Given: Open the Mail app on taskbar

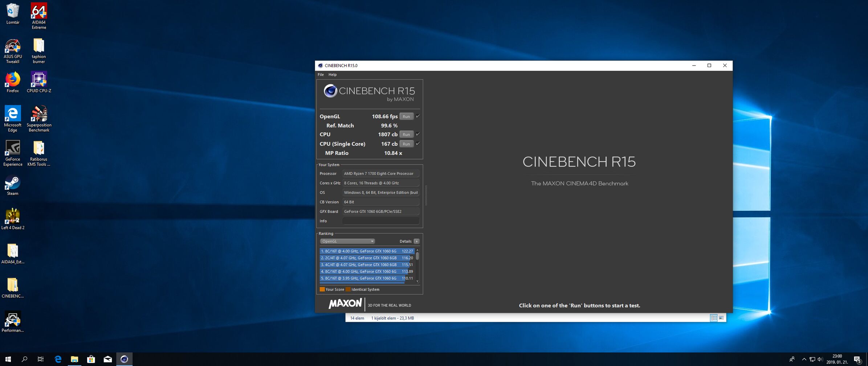Looking at the screenshot, I should [x=108, y=359].
